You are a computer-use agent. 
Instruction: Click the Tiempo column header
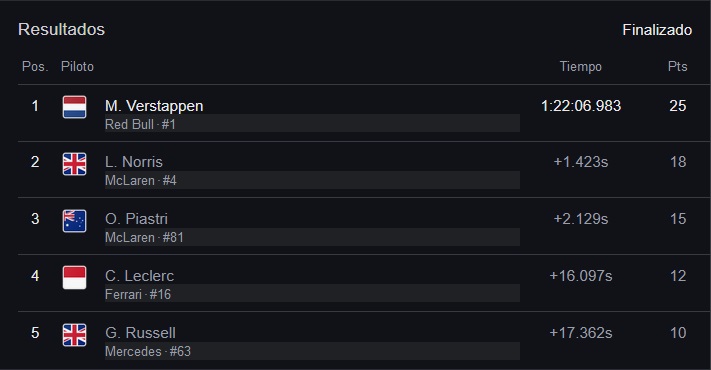click(x=581, y=67)
